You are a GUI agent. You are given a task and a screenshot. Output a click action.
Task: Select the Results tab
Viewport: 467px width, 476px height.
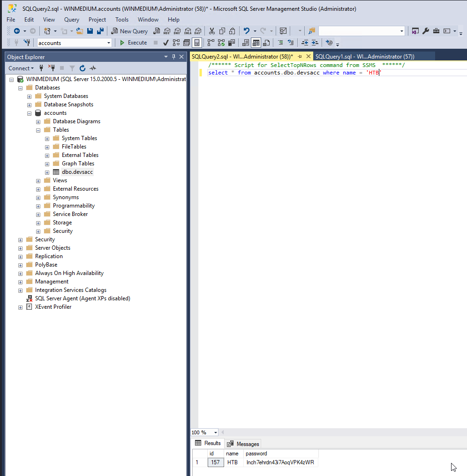(x=208, y=443)
